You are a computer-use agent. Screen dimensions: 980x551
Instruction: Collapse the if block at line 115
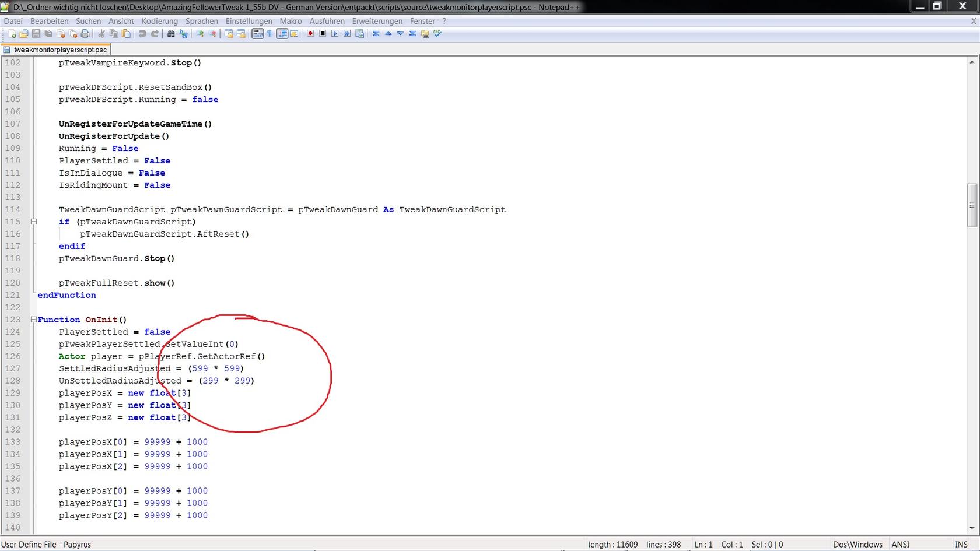[33, 222]
